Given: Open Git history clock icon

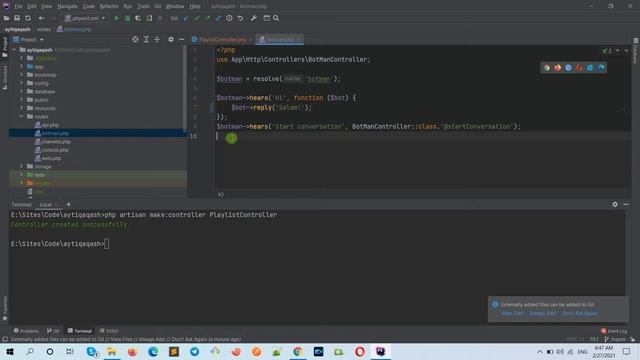Looking at the screenshot, I should [229, 18].
